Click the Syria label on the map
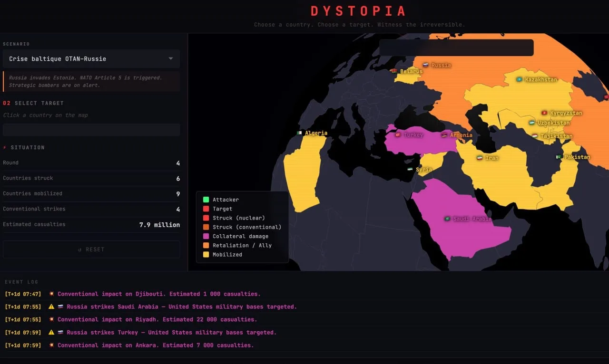The image size is (609, 364). pos(424,169)
